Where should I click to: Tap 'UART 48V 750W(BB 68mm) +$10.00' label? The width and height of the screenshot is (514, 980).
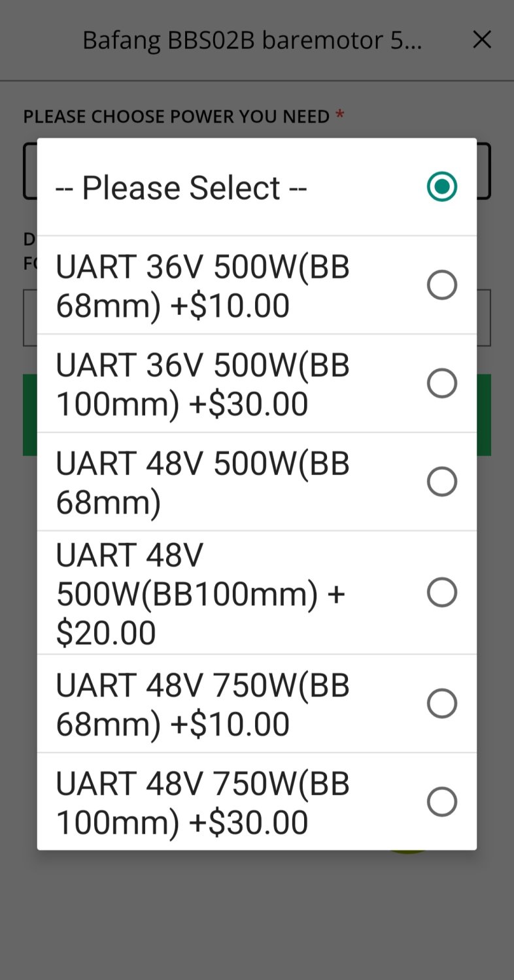tap(203, 704)
